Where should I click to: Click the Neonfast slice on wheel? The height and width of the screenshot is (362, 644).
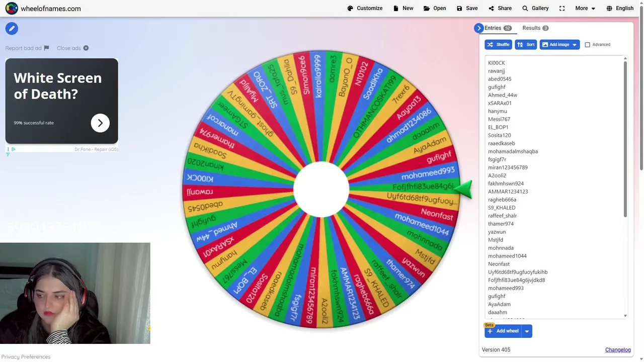[x=437, y=215]
